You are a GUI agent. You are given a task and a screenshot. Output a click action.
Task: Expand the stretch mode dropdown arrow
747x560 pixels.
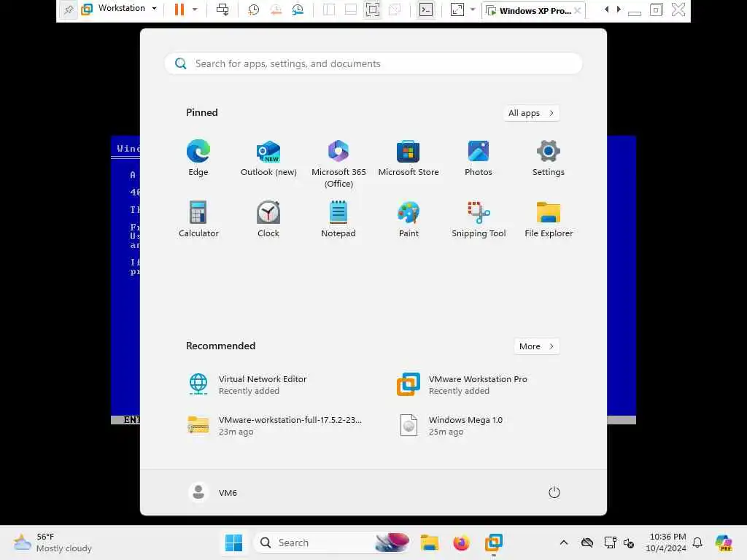point(473,9)
